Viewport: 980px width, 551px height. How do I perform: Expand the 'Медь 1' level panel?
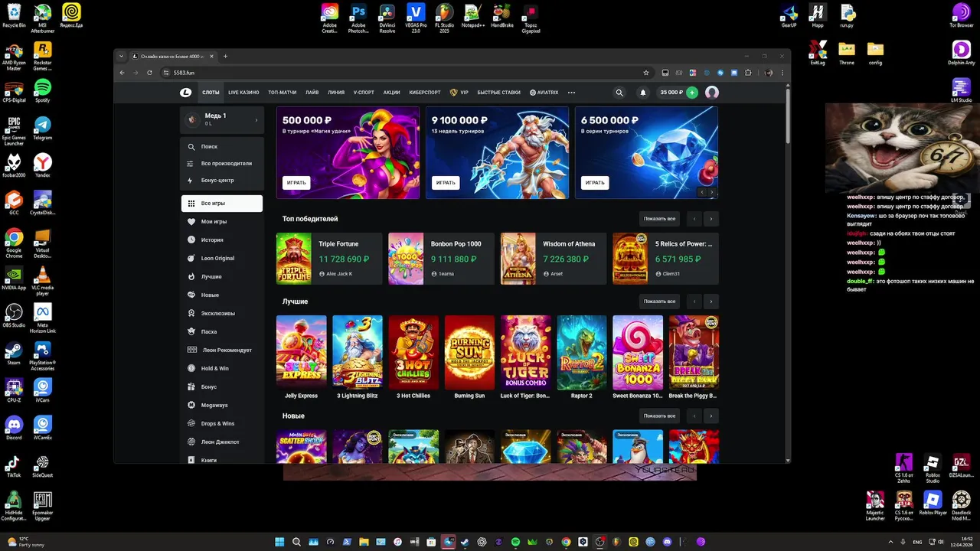(x=222, y=119)
